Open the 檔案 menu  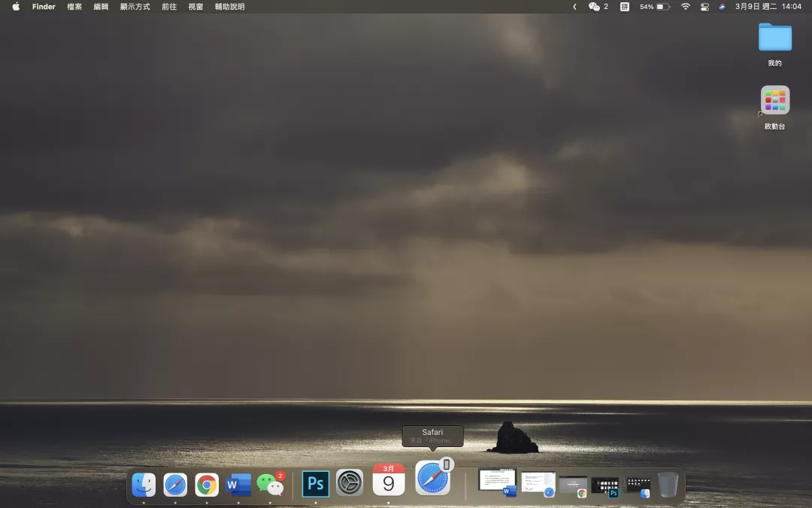[x=74, y=7]
